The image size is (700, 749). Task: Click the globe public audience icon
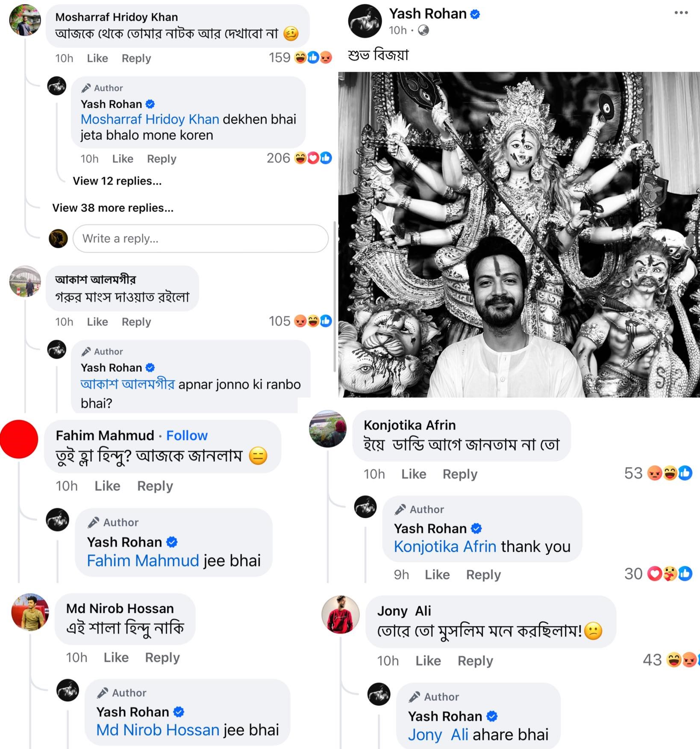[423, 30]
